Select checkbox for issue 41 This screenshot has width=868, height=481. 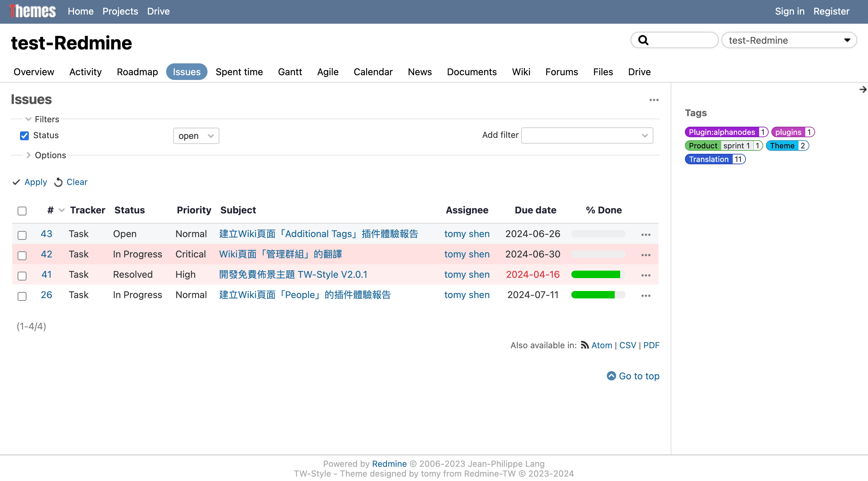[x=22, y=276]
